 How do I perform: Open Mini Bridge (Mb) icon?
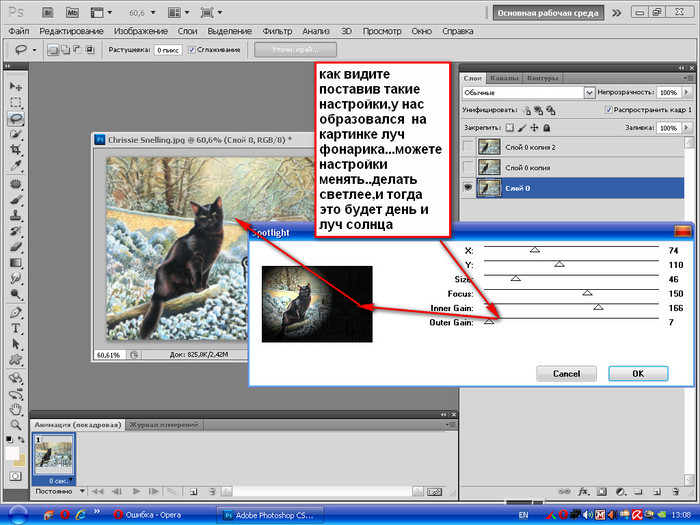72,12
